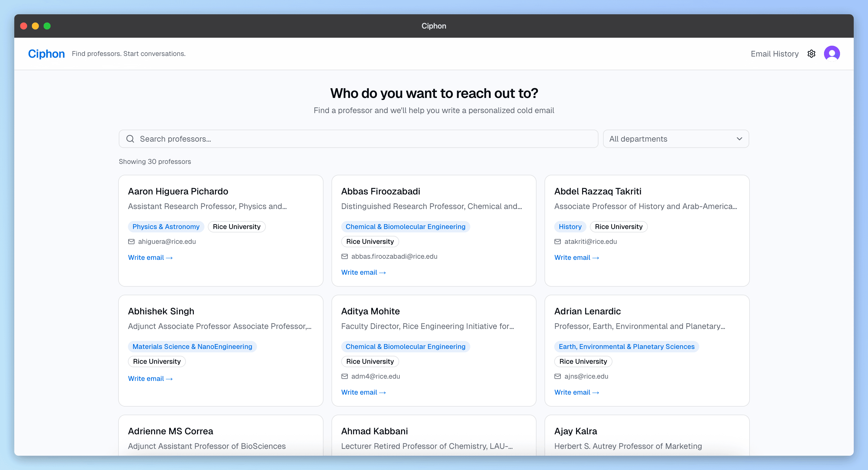Viewport: 868px width, 470px height.
Task: Open Email History
Action: click(x=774, y=54)
